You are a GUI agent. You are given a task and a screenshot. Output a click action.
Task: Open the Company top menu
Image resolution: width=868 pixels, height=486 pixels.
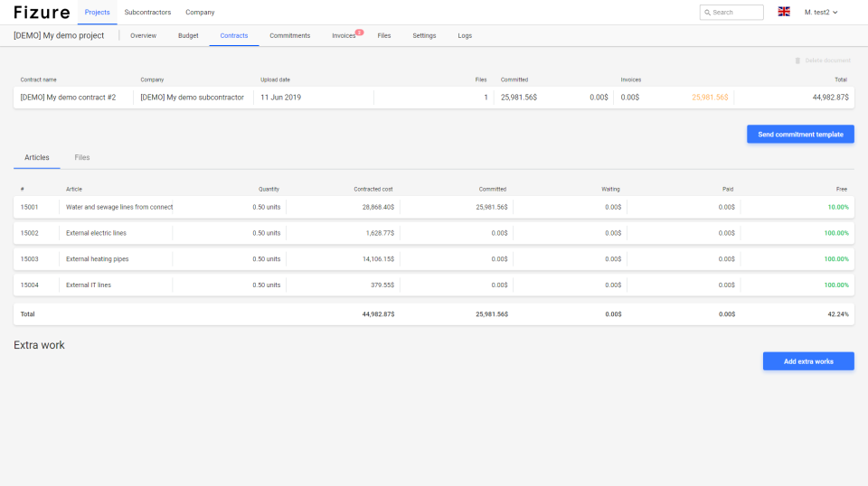click(200, 12)
